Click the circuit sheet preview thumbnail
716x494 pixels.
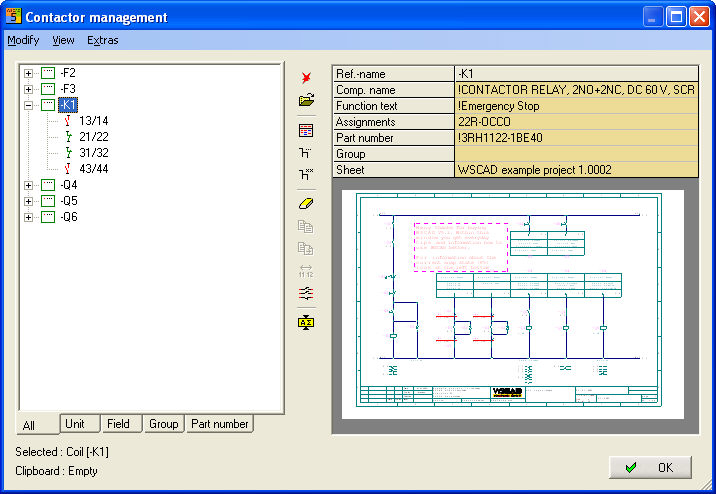pyautogui.click(x=513, y=304)
